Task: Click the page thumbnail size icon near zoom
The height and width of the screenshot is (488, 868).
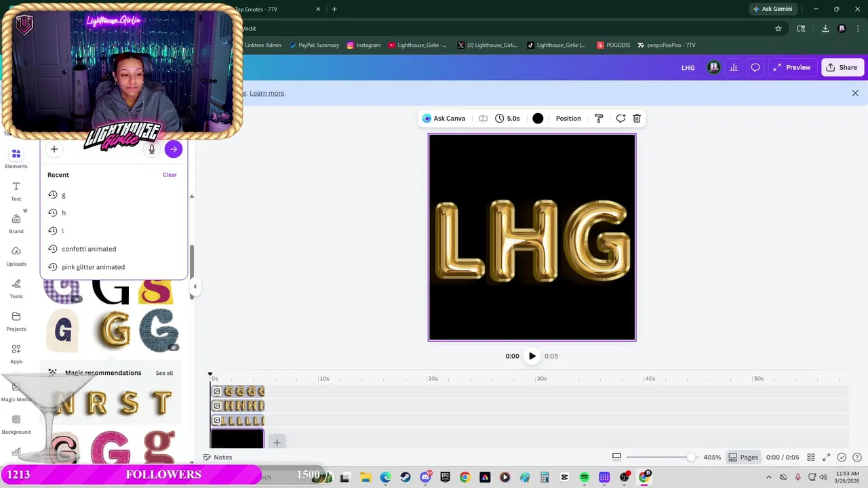Action: click(x=616, y=457)
